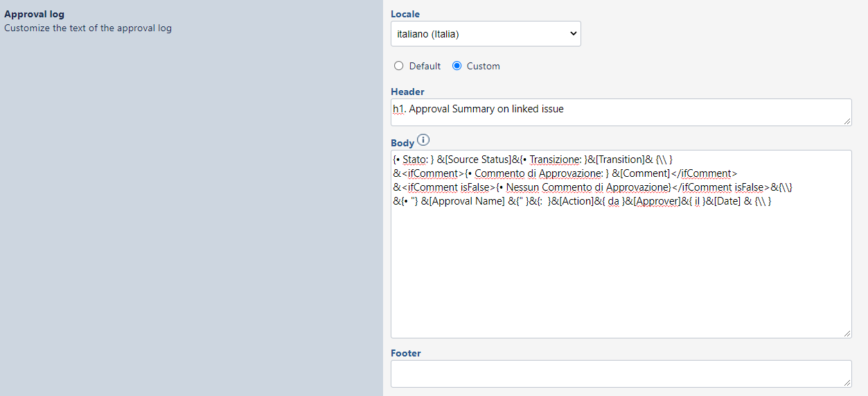Select the Default radio button
Viewport: 868px width, 396px height.
pos(398,66)
